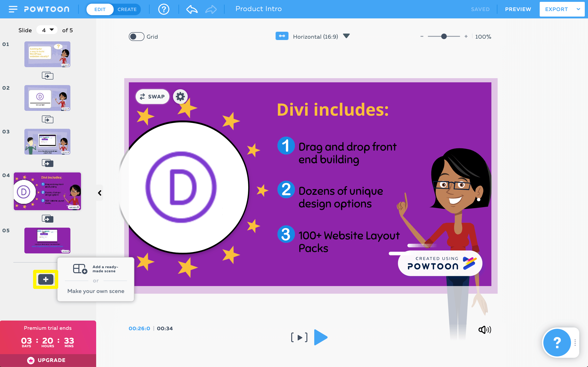Choose Add a ready-made scene
Viewport: 588px width, 367px height.
click(96, 269)
